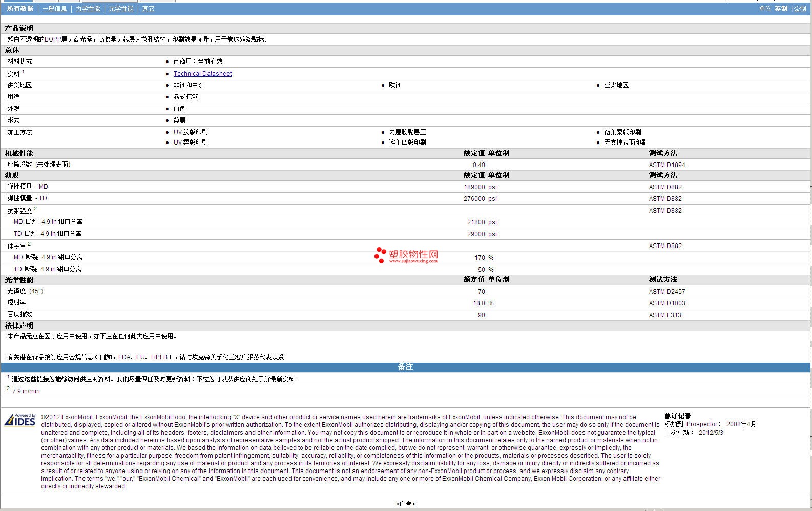This screenshot has width=812, height=511.
Task: Open the Technical Datasheet link
Action: [x=202, y=74]
